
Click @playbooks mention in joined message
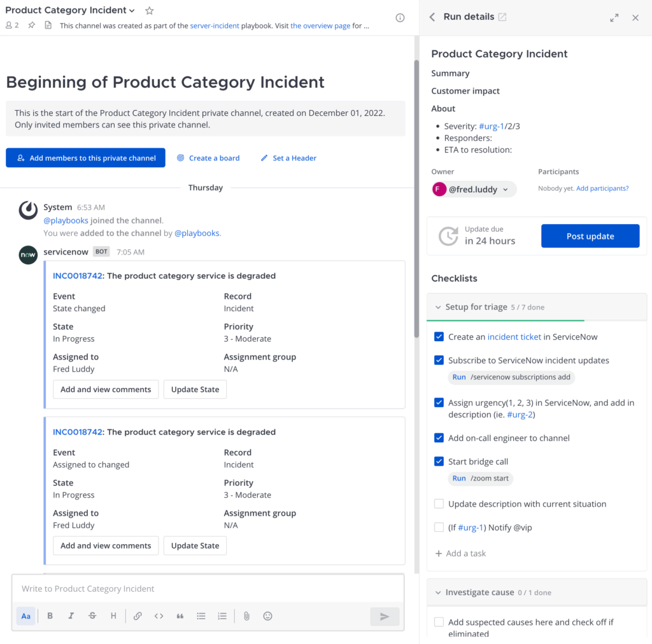tap(66, 221)
